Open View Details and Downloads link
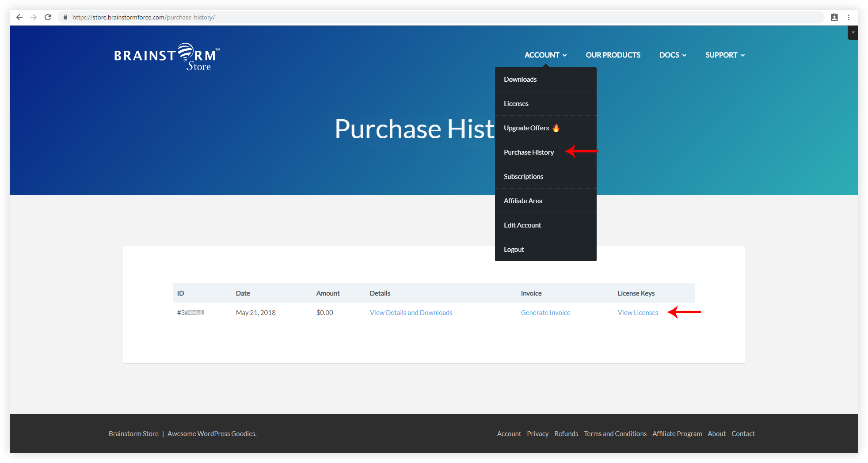 (x=411, y=313)
